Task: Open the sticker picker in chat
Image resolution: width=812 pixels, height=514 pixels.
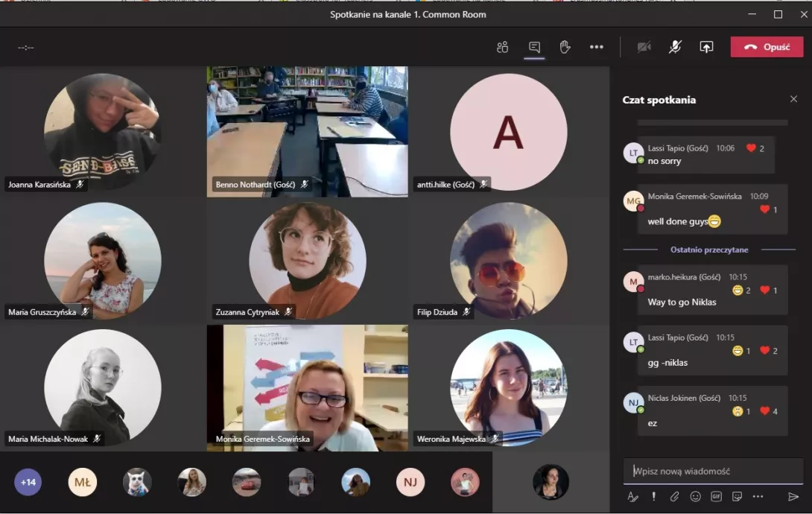Action: 737,496
